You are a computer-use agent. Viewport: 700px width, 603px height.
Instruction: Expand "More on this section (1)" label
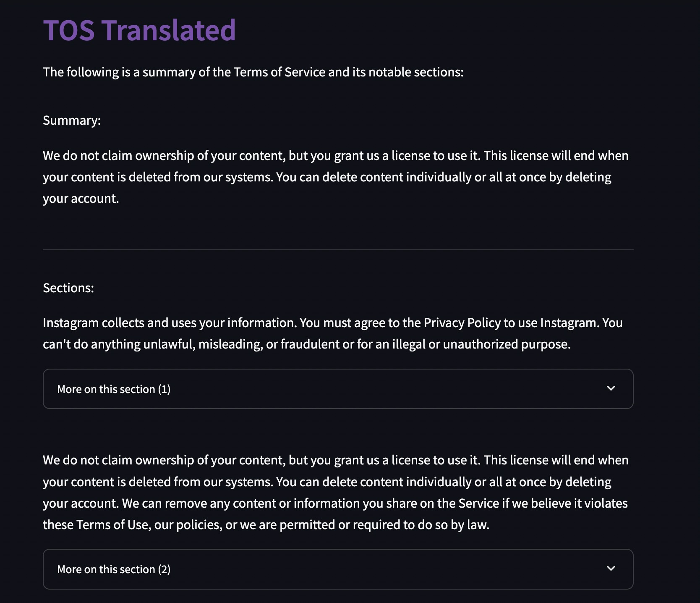pyautogui.click(x=114, y=389)
